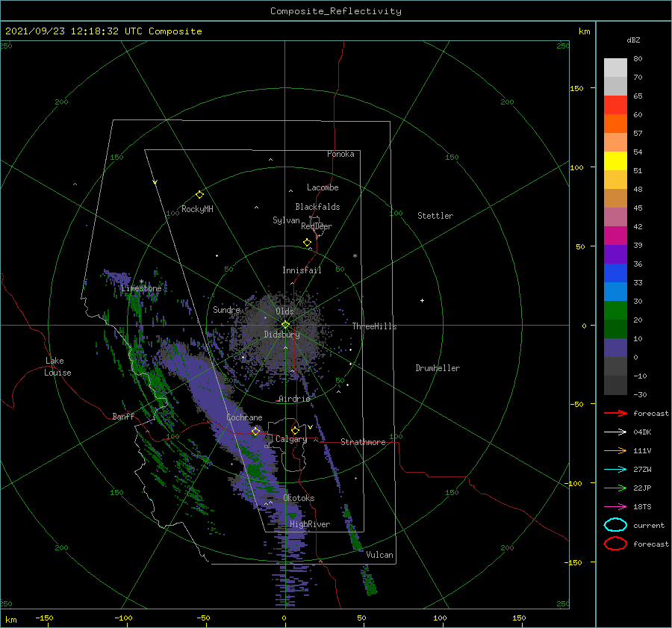Click the yellow diamond marker beside RockyMH
Viewport: 672px width, 628px height.
click(x=199, y=195)
